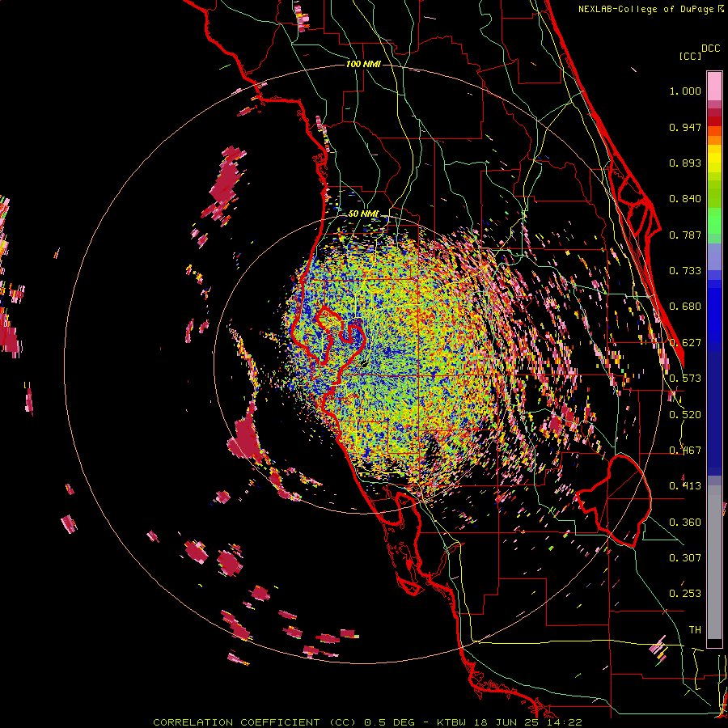Screen dimensions: 728x728
Task: Click the [CC] units label
Action: [690, 56]
